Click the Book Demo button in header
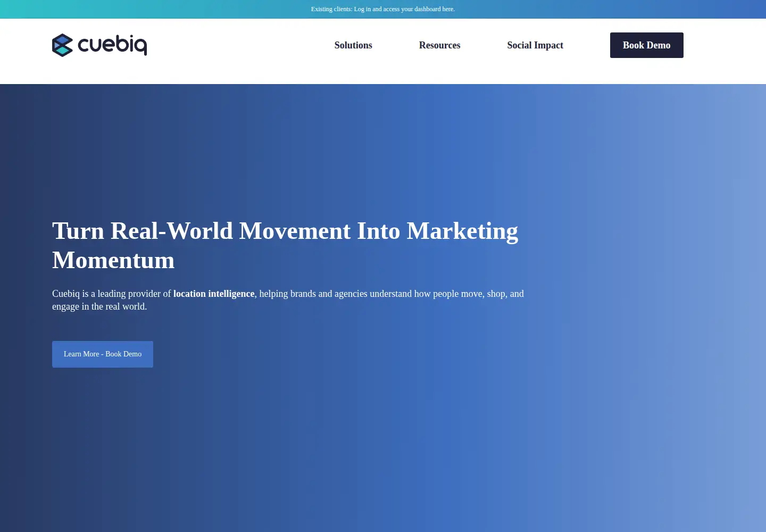 [647, 45]
